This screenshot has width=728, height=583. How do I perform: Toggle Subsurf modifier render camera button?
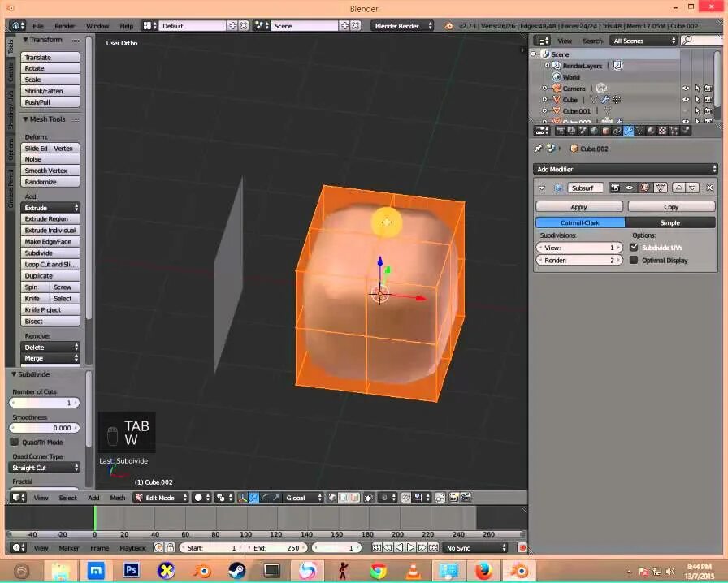[x=615, y=188]
